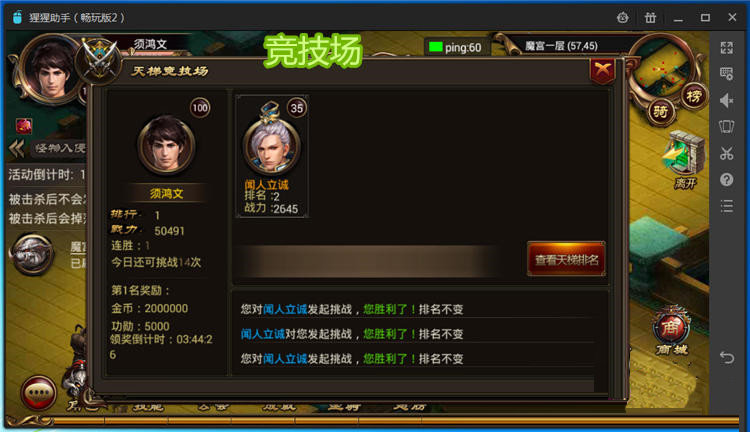Open the 商城 shop icon
The width and height of the screenshot is (750, 432).
(x=672, y=333)
